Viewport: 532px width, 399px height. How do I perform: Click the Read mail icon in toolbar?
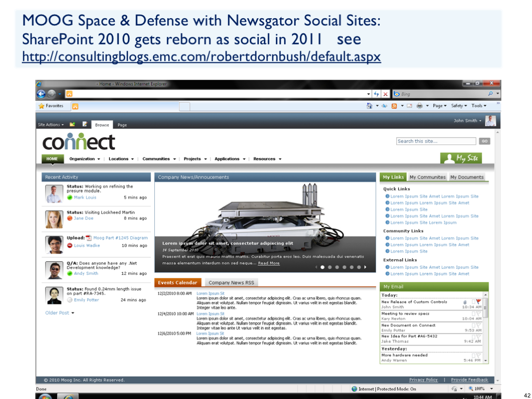click(409, 106)
